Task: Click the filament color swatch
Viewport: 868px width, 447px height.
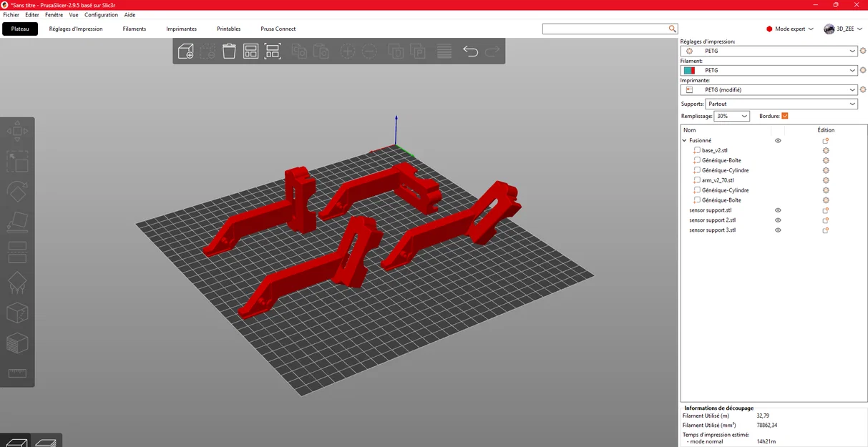Action: (689, 70)
